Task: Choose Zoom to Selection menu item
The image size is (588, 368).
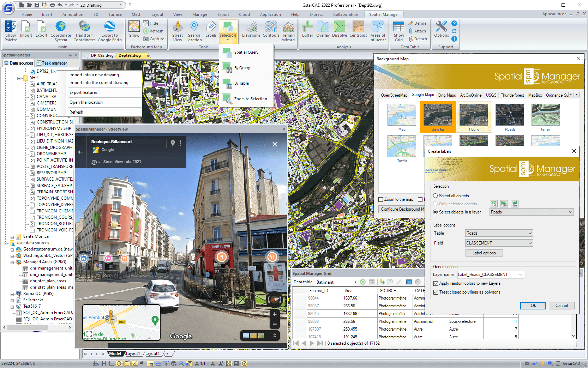Action: click(x=246, y=99)
